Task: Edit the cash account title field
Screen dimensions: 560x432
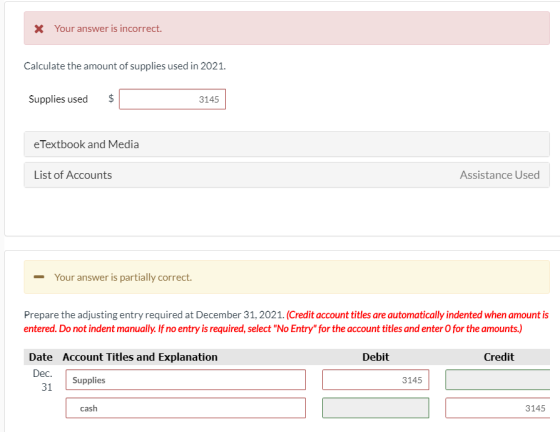Action: click(x=185, y=408)
